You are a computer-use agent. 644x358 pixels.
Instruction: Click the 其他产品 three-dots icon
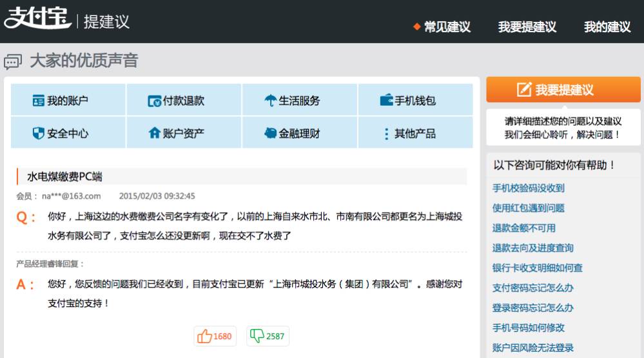click(x=386, y=134)
